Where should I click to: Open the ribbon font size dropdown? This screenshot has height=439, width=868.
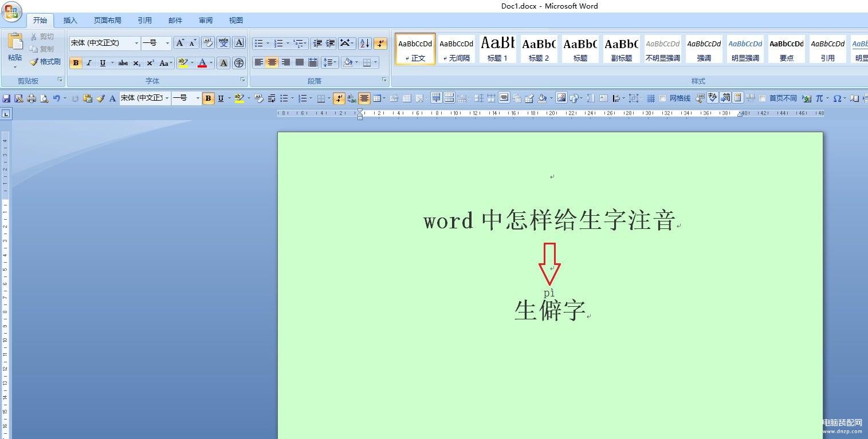(x=167, y=43)
